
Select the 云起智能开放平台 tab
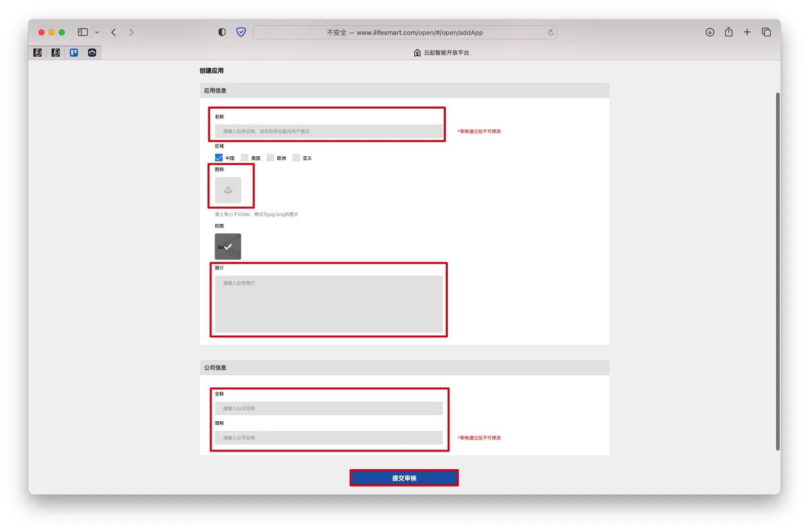point(441,53)
